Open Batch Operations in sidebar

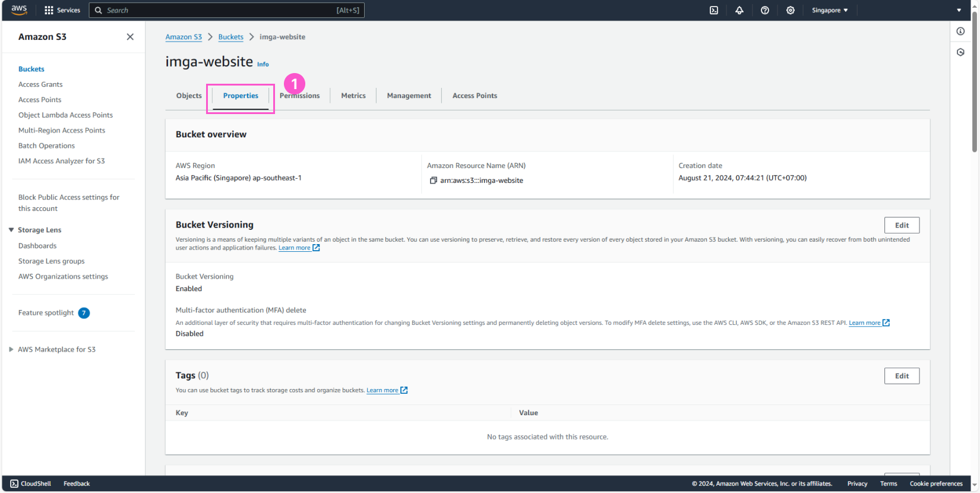[x=46, y=146]
